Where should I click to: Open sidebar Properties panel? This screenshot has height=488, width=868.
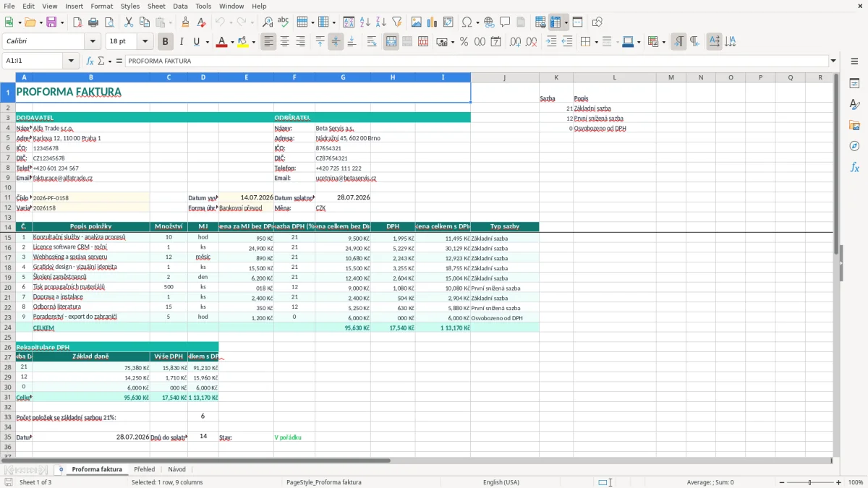pyautogui.click(x=854, y=84)
